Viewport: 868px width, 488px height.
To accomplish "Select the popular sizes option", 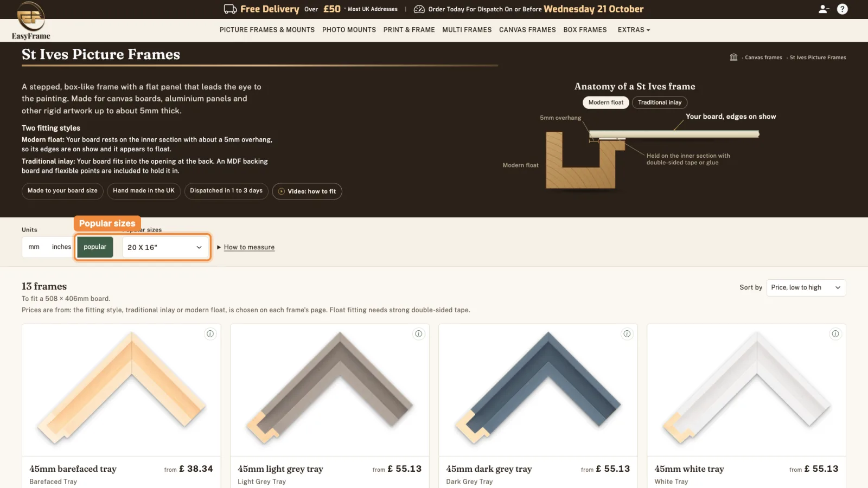I will point(95,247).
